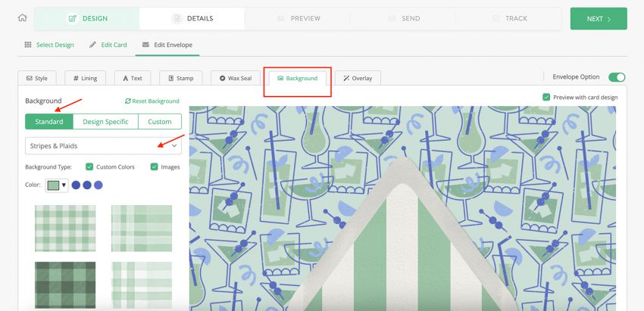Viewport: 644px width, 311px height.
Task: Toggle the Envelope Option switch
Action: [617, 77]
